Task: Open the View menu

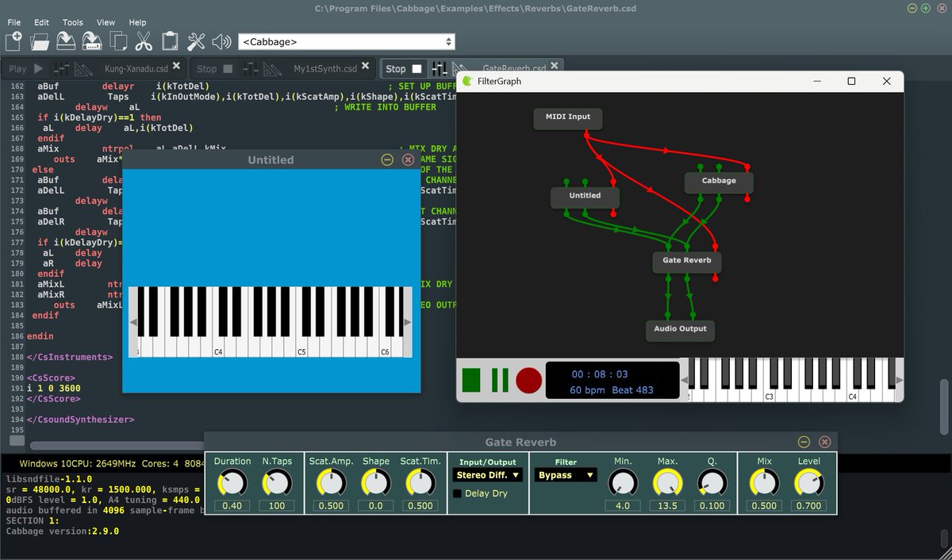Action: (106, 22)
